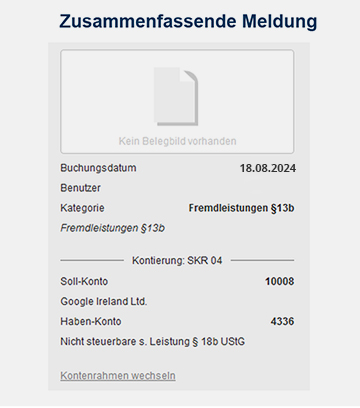Select the Soll-Konto number 10008
Viewport: 360px width, 408px height.
click(x=279, y=281)
